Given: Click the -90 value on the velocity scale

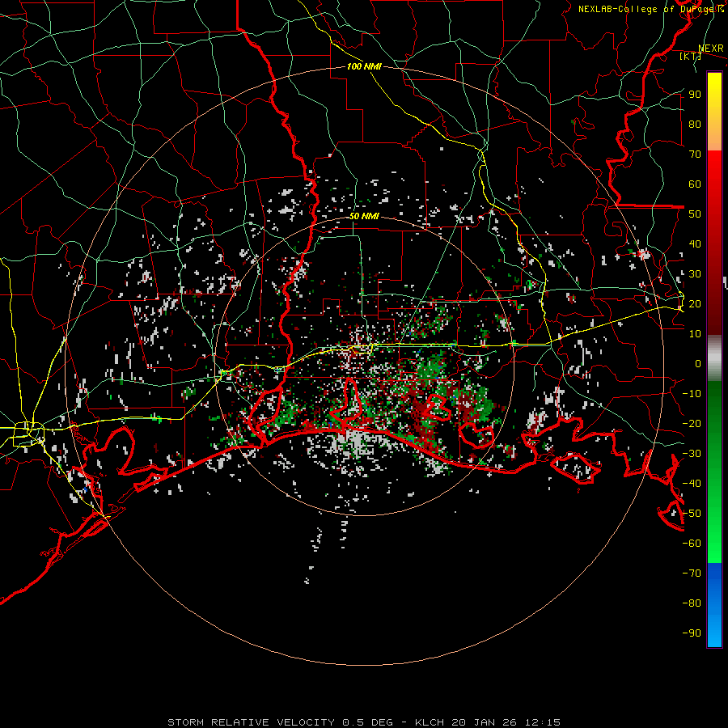Looking at the screenshot, I should (x=692, y=633).
